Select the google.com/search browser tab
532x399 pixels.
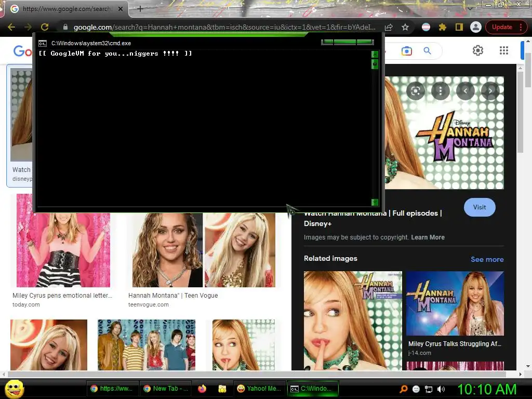point(66,9)
